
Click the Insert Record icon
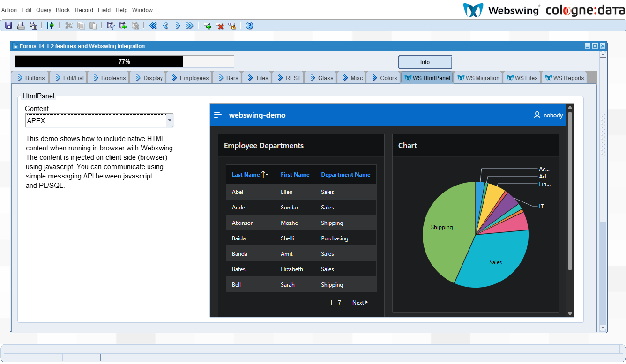tap(207, 26)
